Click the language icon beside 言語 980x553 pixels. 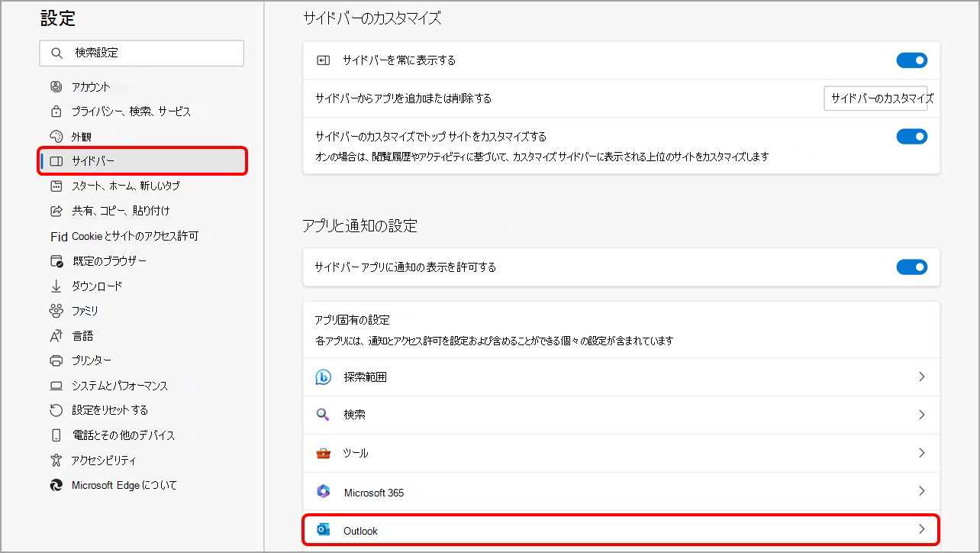click(x=56, y=335)
